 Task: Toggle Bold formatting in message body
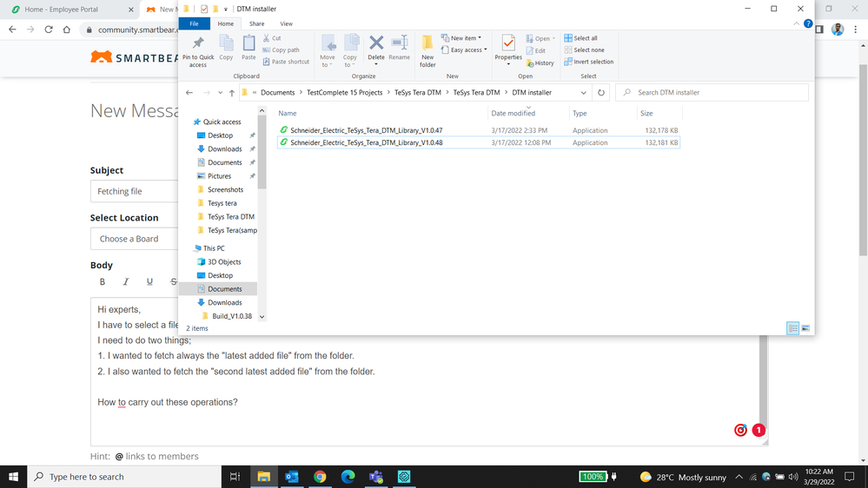coord(103,281)
